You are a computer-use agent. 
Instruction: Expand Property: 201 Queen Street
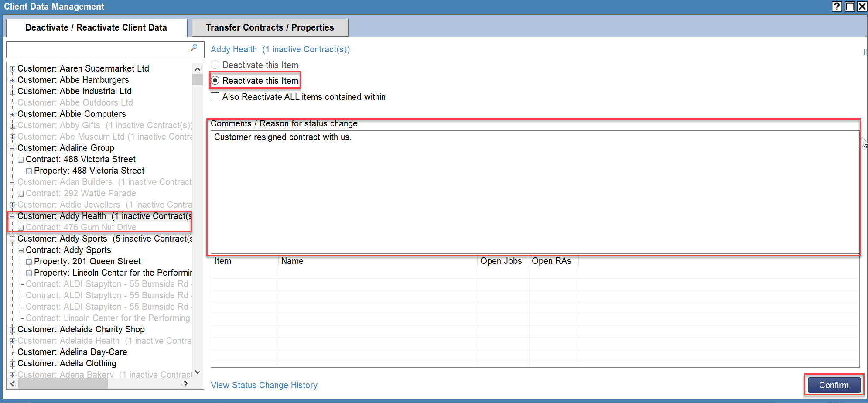click(29, 261)
